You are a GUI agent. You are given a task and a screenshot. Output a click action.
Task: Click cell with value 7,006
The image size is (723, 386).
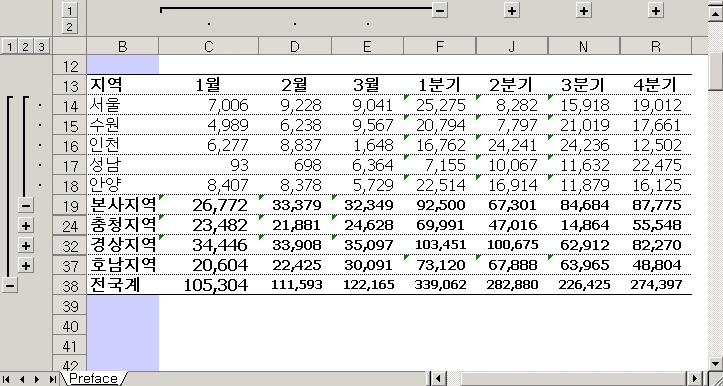pos(208,105)
